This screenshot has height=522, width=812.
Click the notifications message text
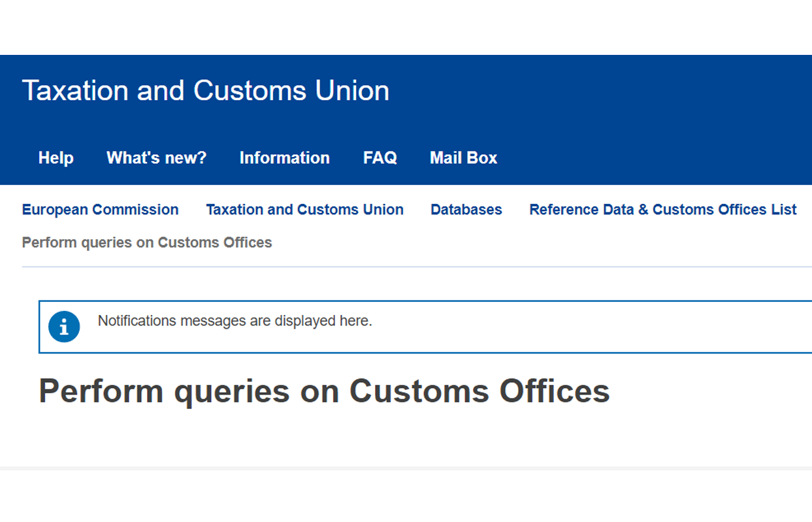pyautogui.click(x=235, y=321)
